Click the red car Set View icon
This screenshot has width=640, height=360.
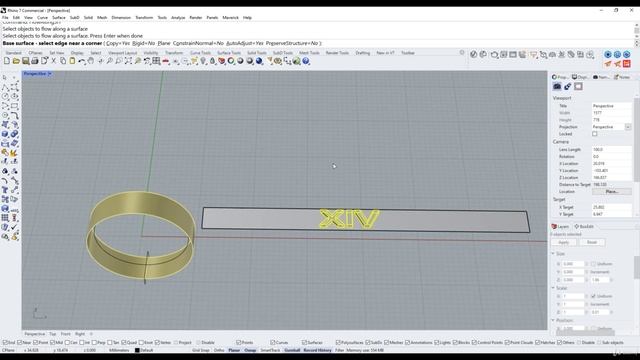pos(166,61)
